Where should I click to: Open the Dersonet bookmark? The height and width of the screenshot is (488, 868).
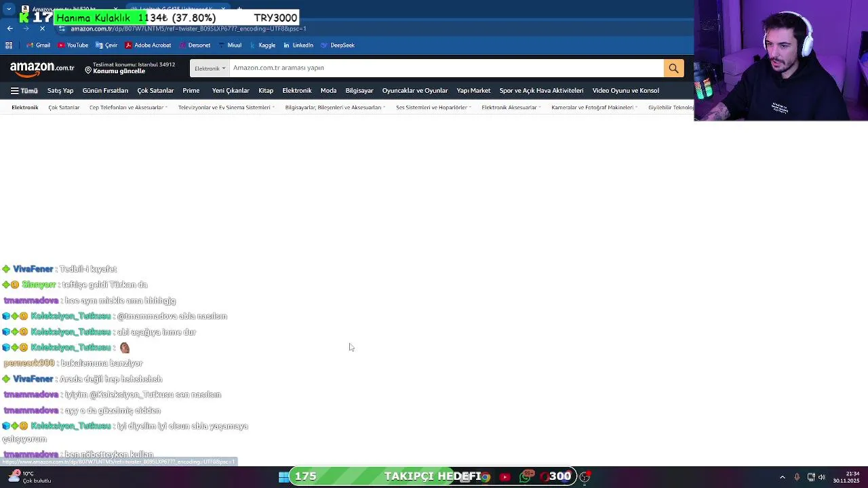click(194, 45)
